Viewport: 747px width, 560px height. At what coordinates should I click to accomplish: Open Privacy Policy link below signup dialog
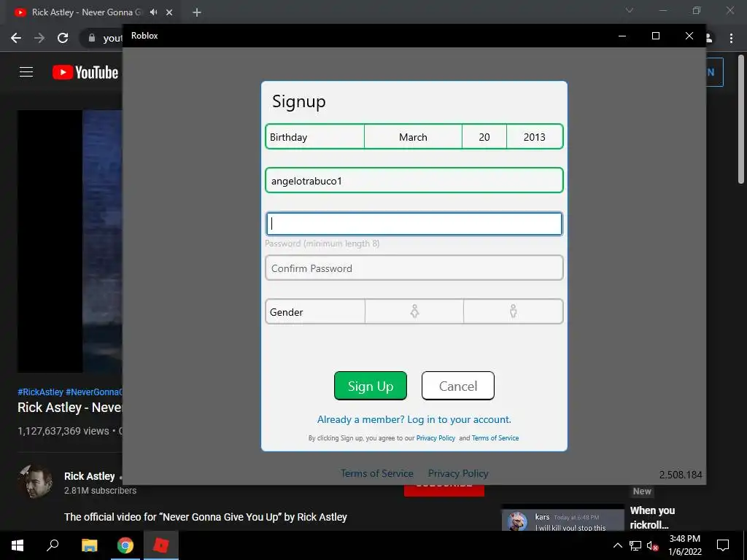tap(458, 473)
